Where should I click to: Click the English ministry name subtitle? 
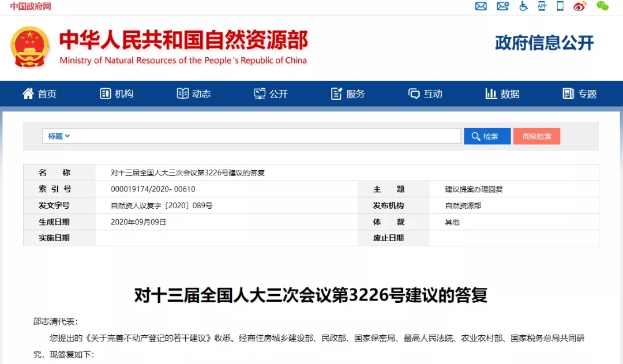click(x=183, y=61)
